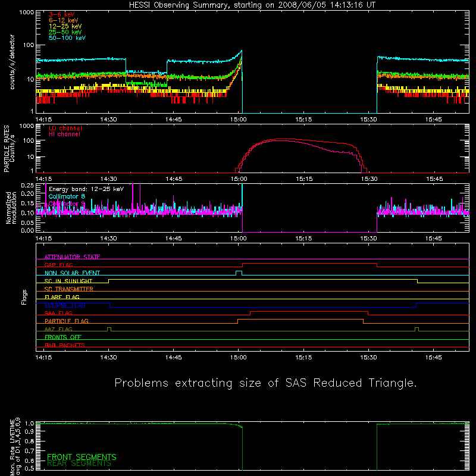Click the 14:30 time tick below the Flags panel
The image size is (476, 476).
pyautogui.click(x=108, y=358)
